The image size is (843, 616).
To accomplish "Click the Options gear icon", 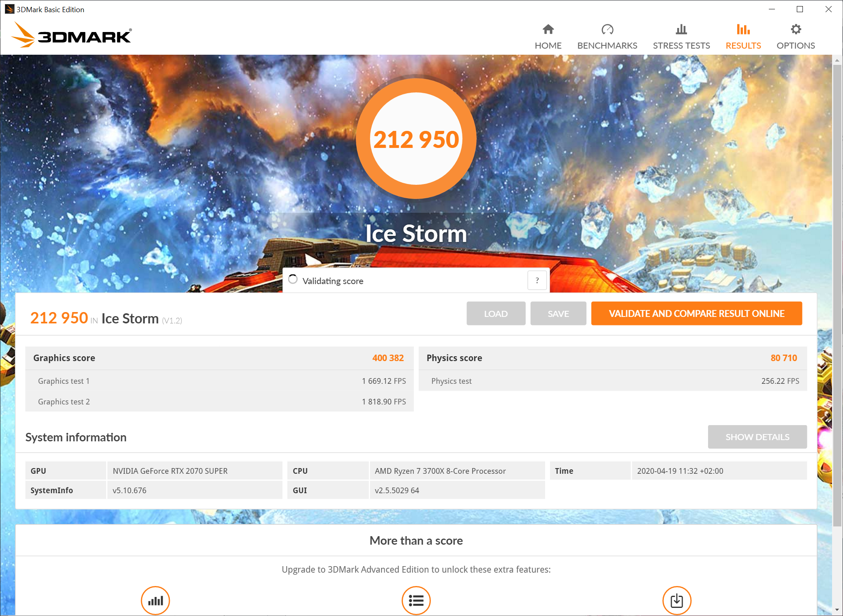I will (795, 29).
